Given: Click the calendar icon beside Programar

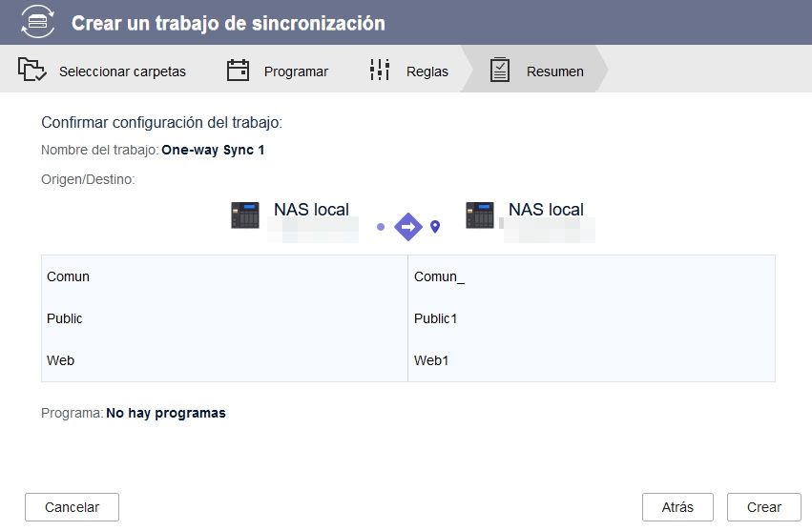Looking at the screenshot, I should (238, 71).
